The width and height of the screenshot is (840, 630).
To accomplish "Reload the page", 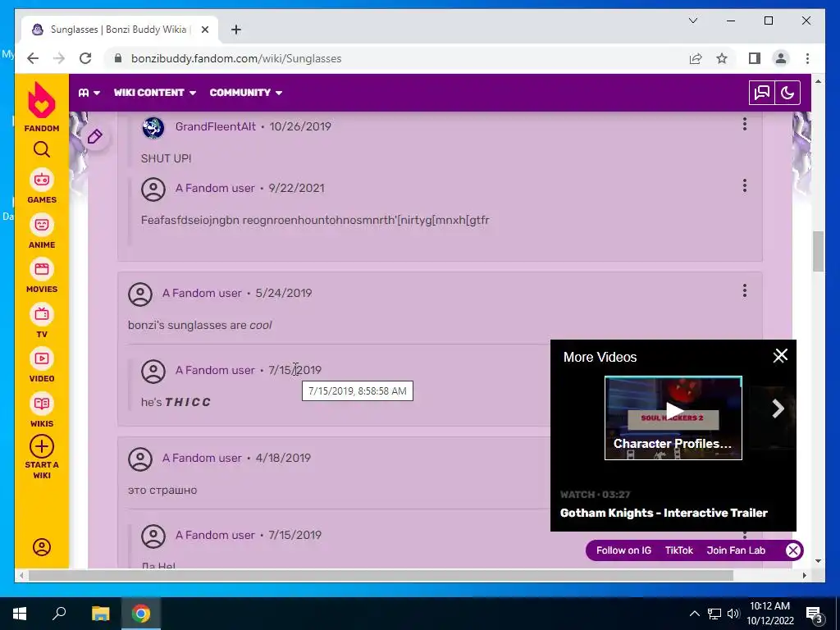I will (x=85, y=58).
